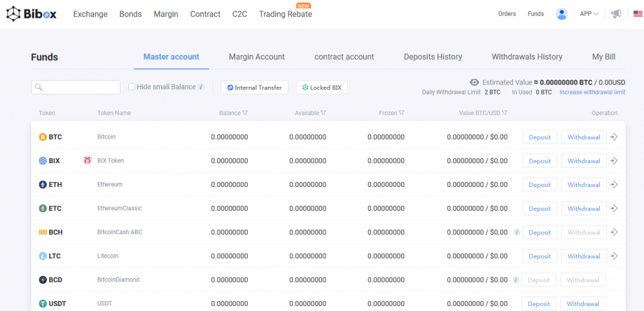The height and width of the screenshot is (311, 644).
Task: Open the Contract menu
Action: pyautogui.click(x=206, y=14)
